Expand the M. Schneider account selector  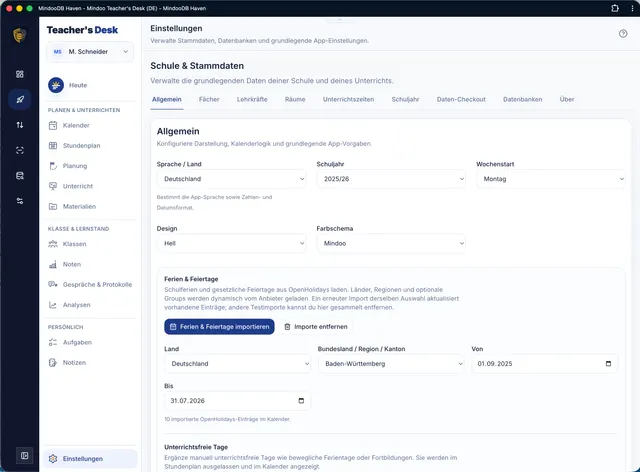point(90,52)
